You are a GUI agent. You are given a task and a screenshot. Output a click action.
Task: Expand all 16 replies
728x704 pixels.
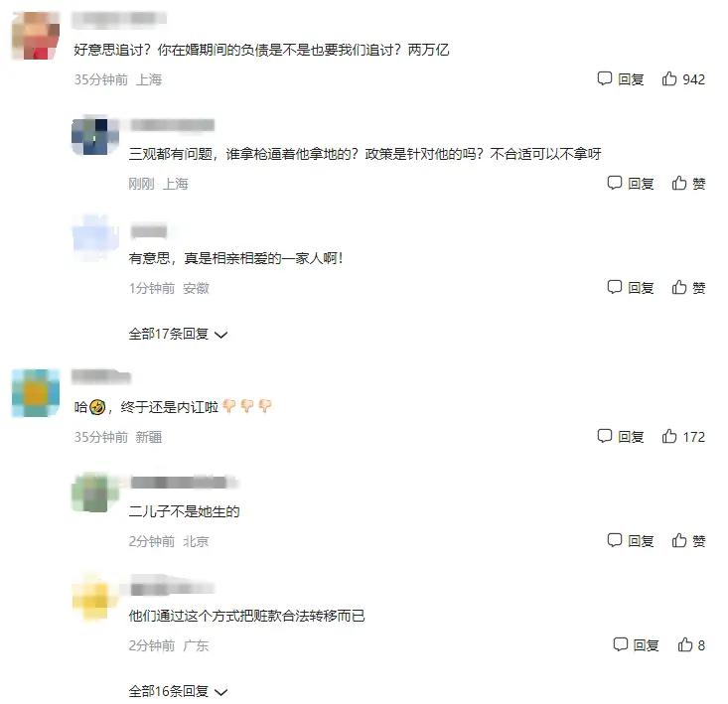[x=178, y=691]
